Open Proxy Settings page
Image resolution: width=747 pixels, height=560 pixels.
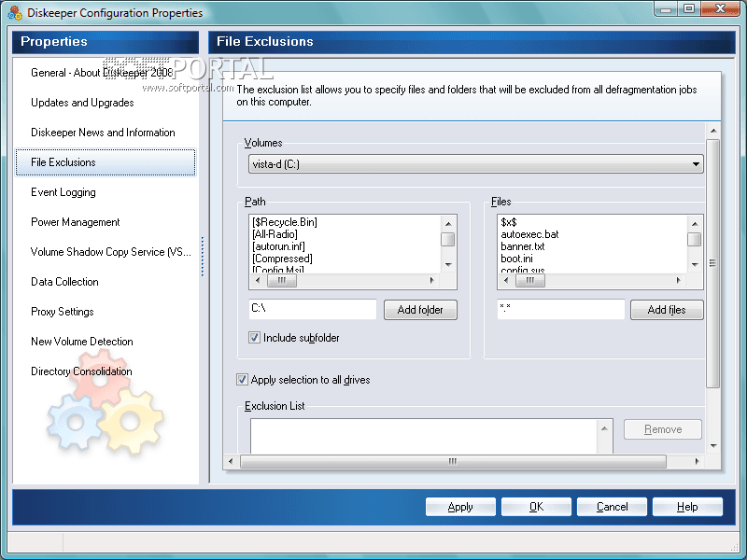pos(62,312)
